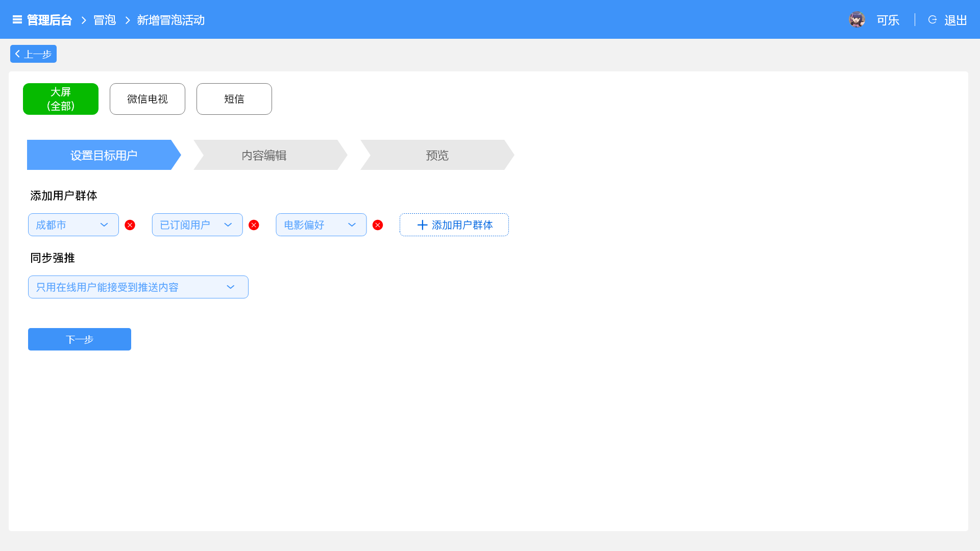This screenshot has width=980, height=551.
Task: Click the logout icon beside 退出
Action: (x=933, y=20)
